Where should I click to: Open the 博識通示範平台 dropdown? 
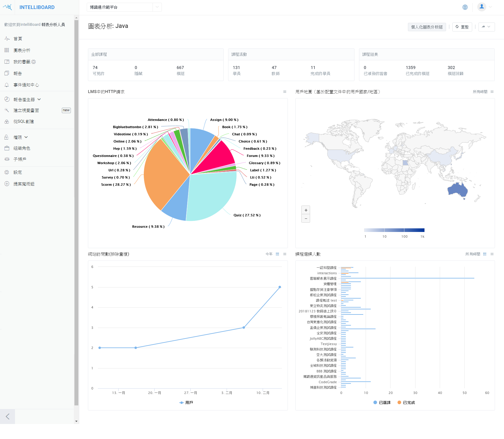point(124,7)
